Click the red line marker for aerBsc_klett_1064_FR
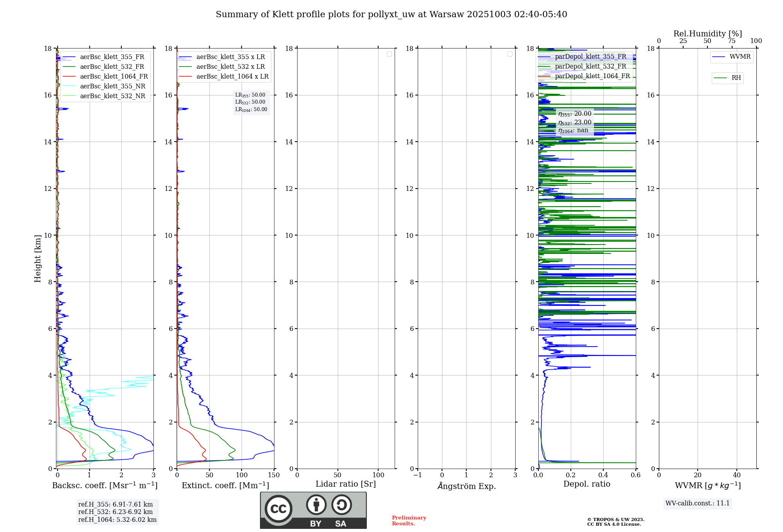The width and height of the screenshot is (783, 532). click(x=69, y=77)
